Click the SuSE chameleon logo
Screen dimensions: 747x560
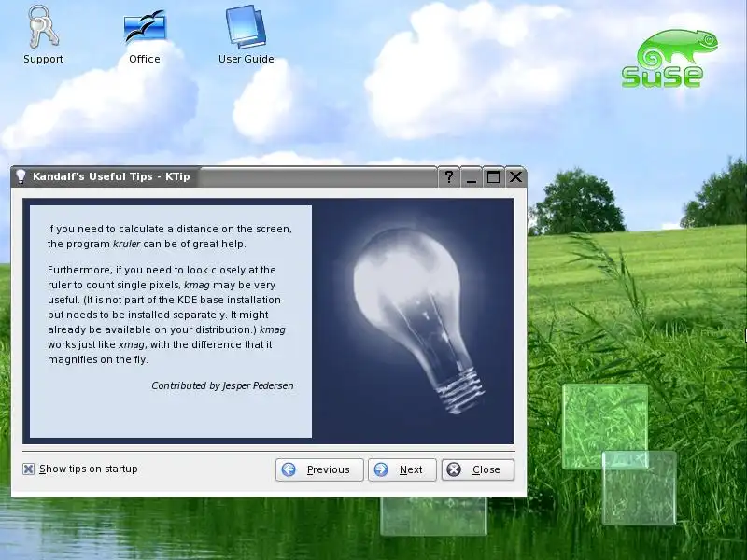coord(669,59)
